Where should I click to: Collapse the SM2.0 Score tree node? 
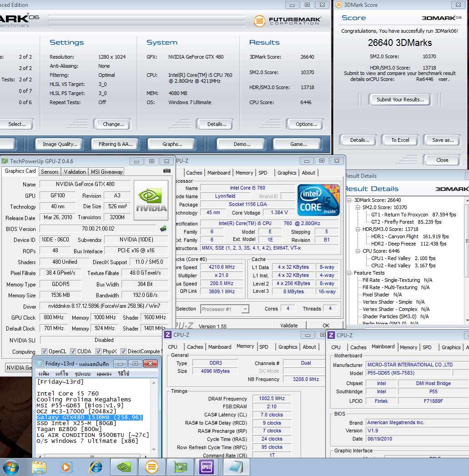tap(358, 207)
